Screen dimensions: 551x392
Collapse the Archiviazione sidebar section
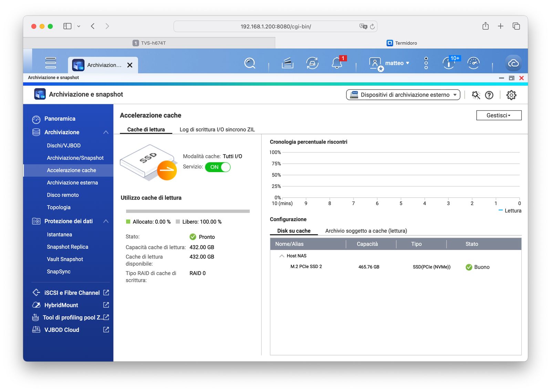point(106,133)
